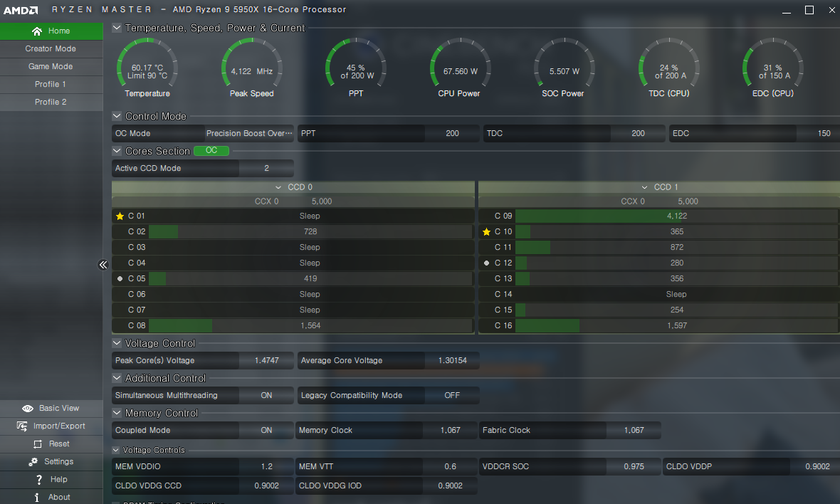Screen dimensions: 840x504
Task: Select Profile 2
Action: pos(51,102)
